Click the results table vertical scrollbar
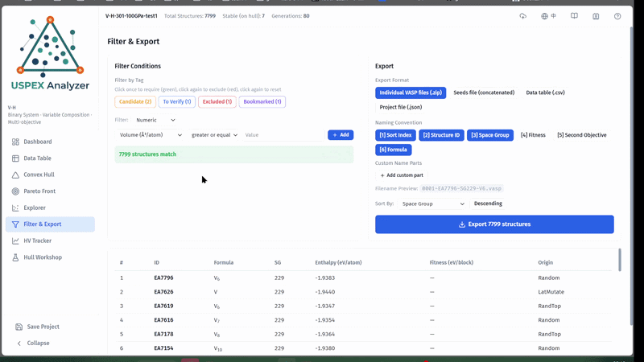 coord(619,259)
